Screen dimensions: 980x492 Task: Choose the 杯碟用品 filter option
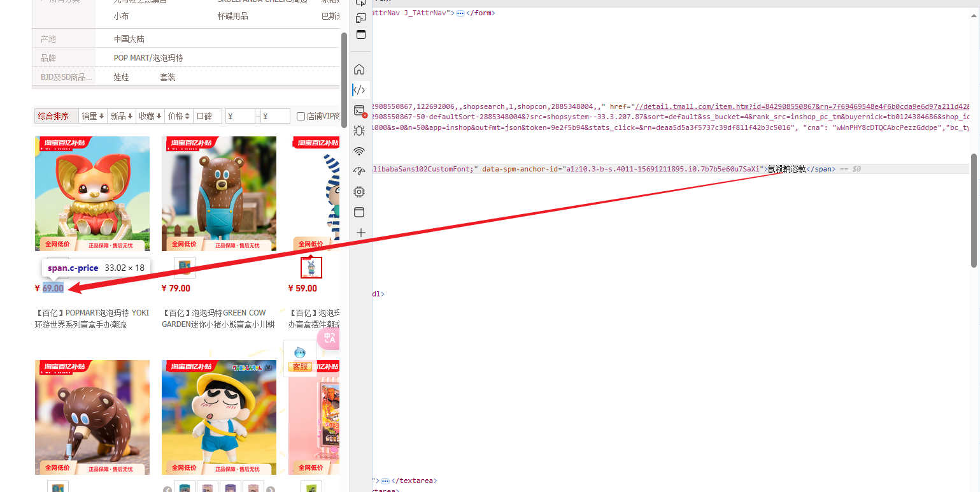233,16
